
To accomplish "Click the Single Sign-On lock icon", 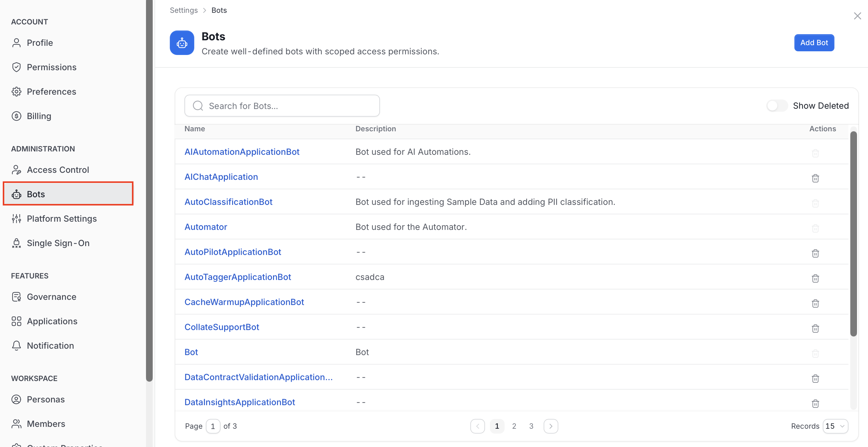I will (16, 243).
